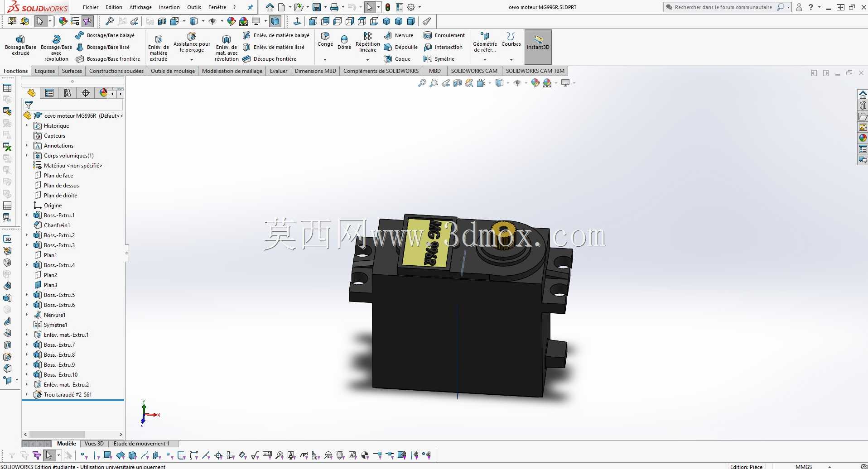
Task: Open the SOLIDWORKS home icon
Action: click(270, 7)
